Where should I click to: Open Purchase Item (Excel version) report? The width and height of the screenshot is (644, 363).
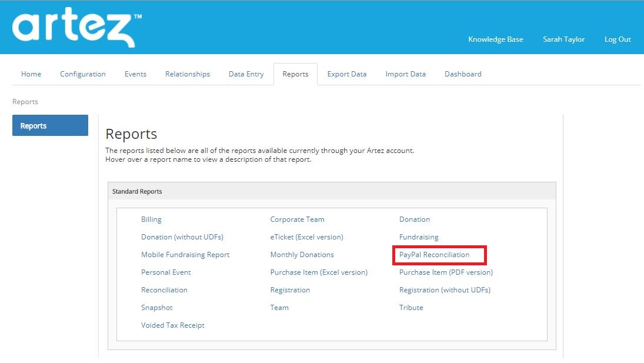click(x=319, y=272)
